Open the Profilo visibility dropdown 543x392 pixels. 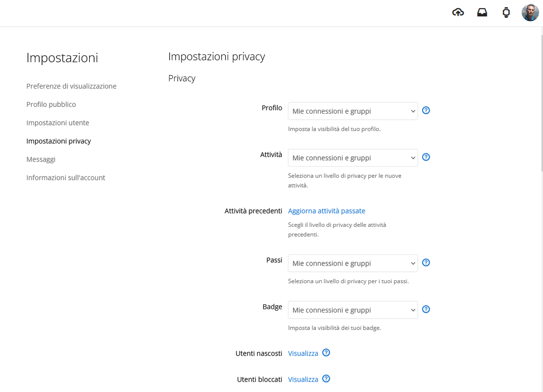click(x=353, y=111)
